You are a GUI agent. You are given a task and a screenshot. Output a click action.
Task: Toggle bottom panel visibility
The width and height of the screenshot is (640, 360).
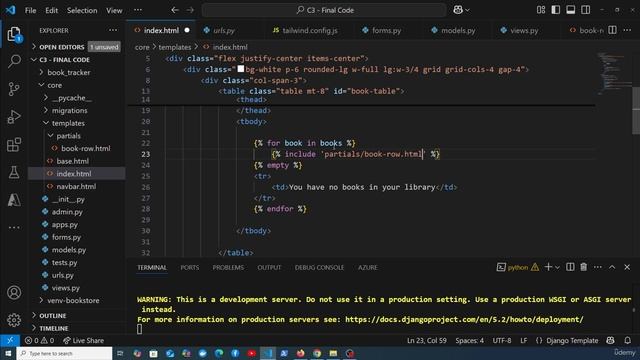[571, 10]
